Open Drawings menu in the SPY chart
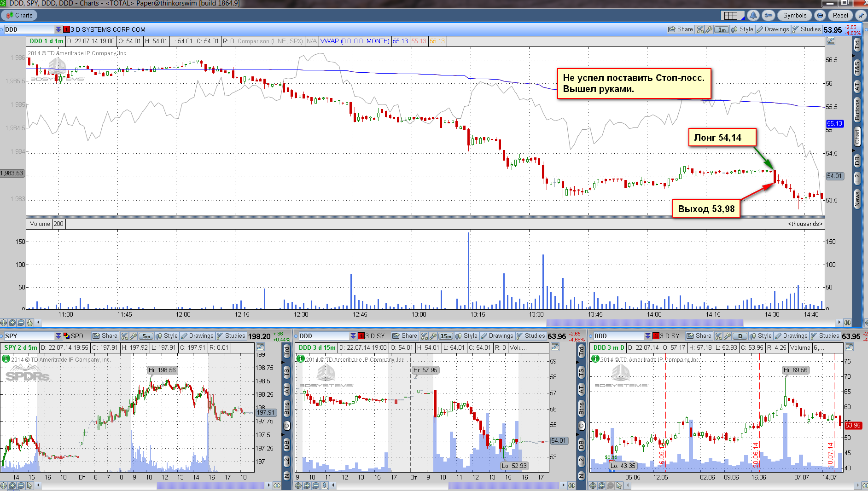This screenshot has height=491, width=868. tap(197, 336)
